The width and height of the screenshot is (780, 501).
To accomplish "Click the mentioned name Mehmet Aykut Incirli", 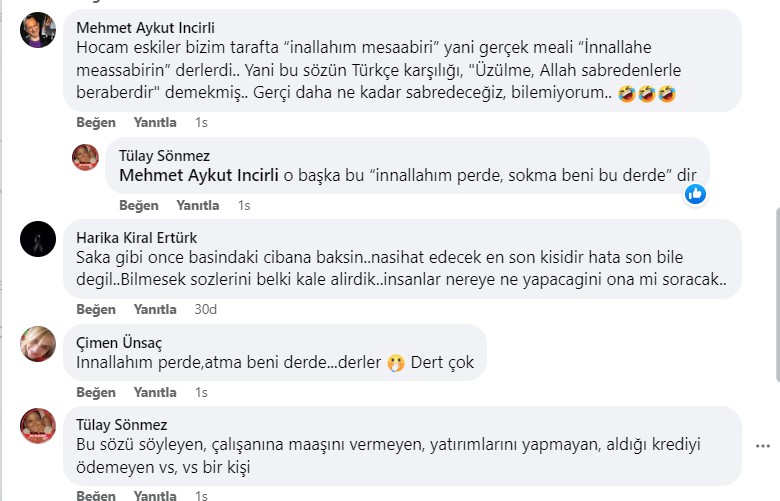I will (x=199, y=175).
